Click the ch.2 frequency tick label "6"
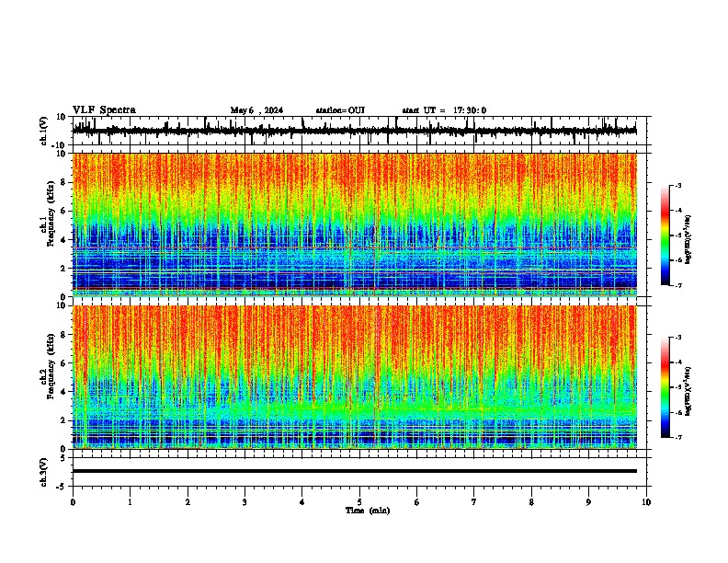The height and width of the screenshot is (563, 728). coord(65,363)
